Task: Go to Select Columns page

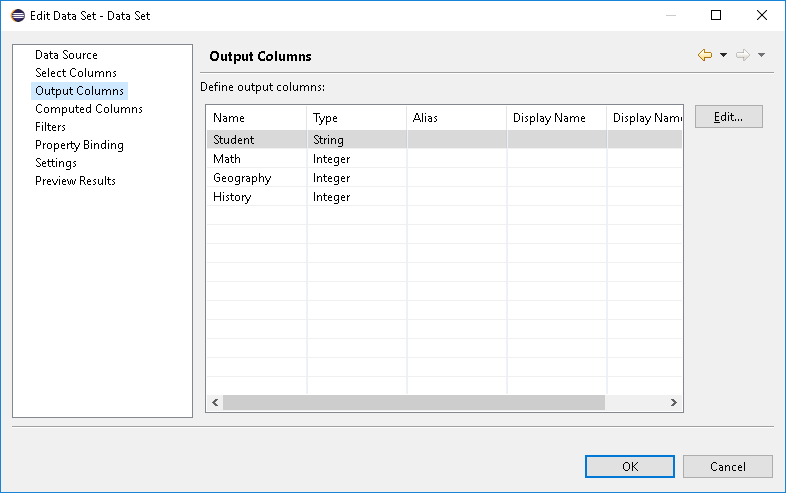Action: pyautogui.click(x=76, y=73)
